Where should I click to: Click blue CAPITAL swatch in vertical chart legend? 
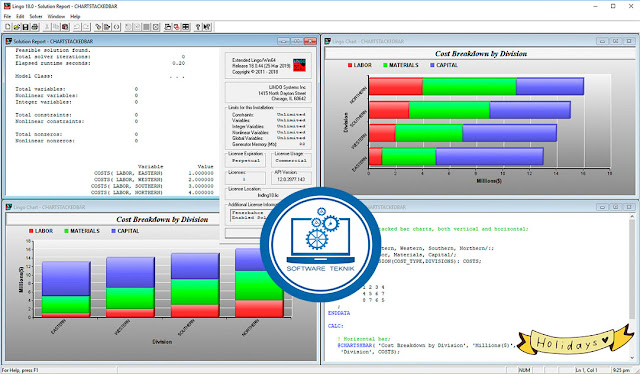[x=113, y=231]
